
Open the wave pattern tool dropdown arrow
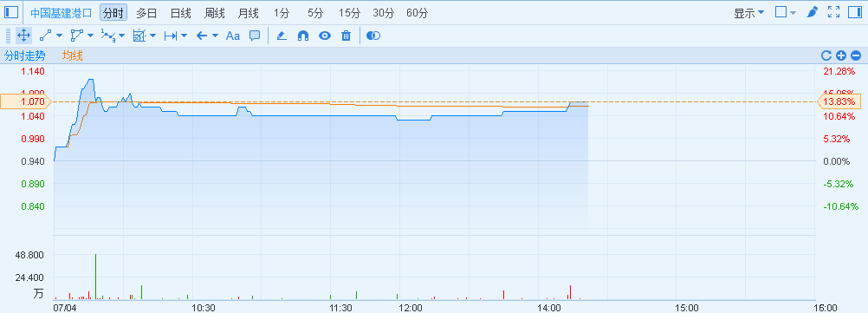point(122,36)
